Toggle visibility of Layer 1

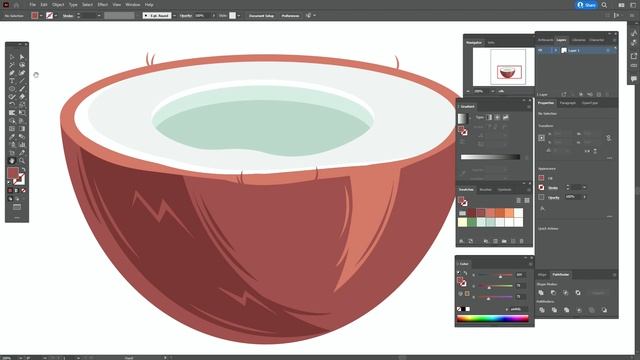click(x=540, y=50)
